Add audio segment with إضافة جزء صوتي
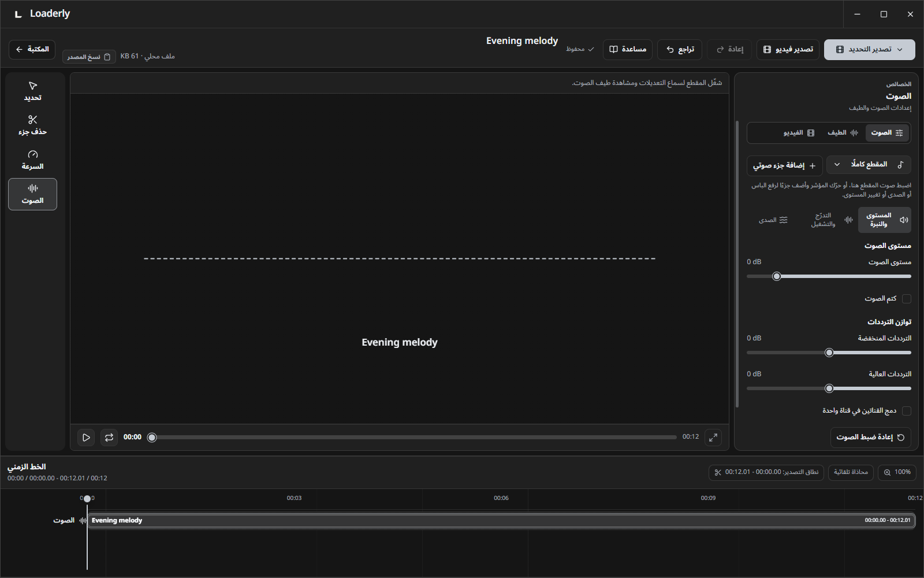The width and height of the screenshot is (924, 578). coord(784,166)
